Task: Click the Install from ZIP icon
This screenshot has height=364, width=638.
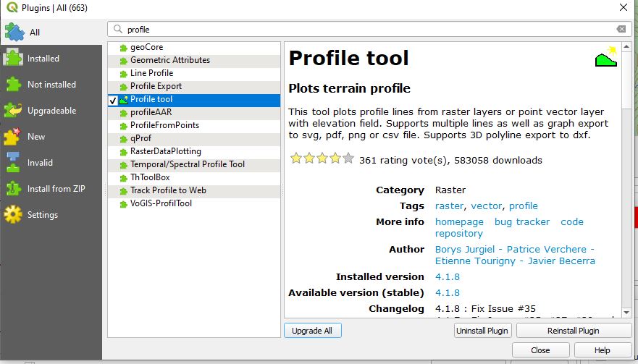Action: pos(13,189)
